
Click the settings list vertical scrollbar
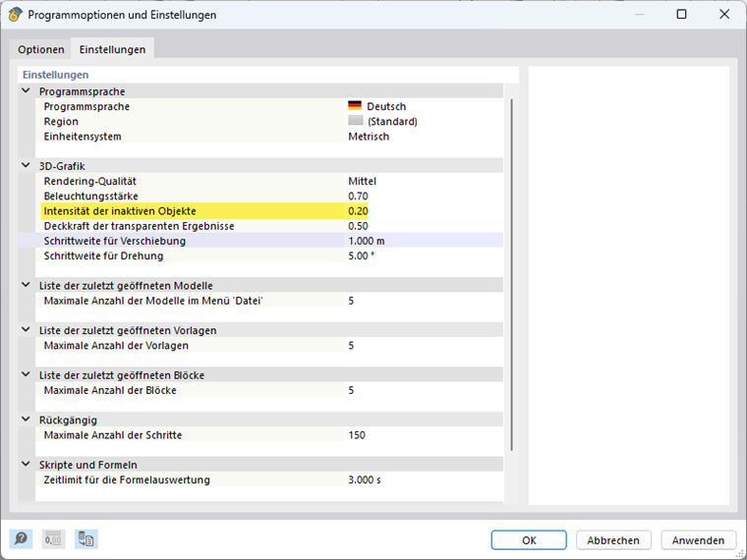511,275
